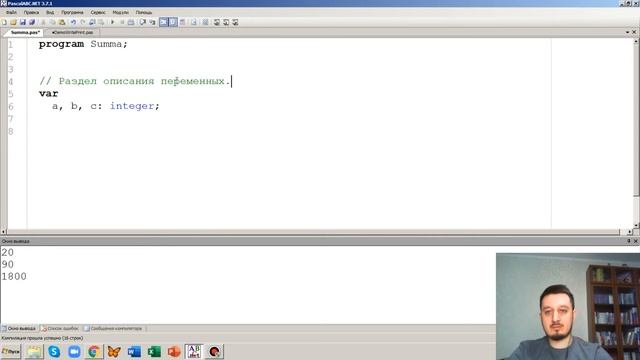Undo the last edit with the blue arrow
This screenshot has width=640, height=360.
73,22
